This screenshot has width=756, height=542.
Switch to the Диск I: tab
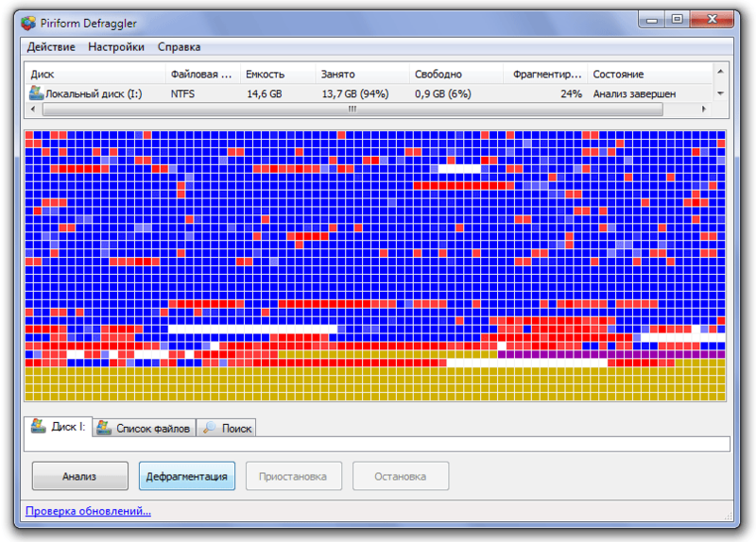[x=59, y=427]
